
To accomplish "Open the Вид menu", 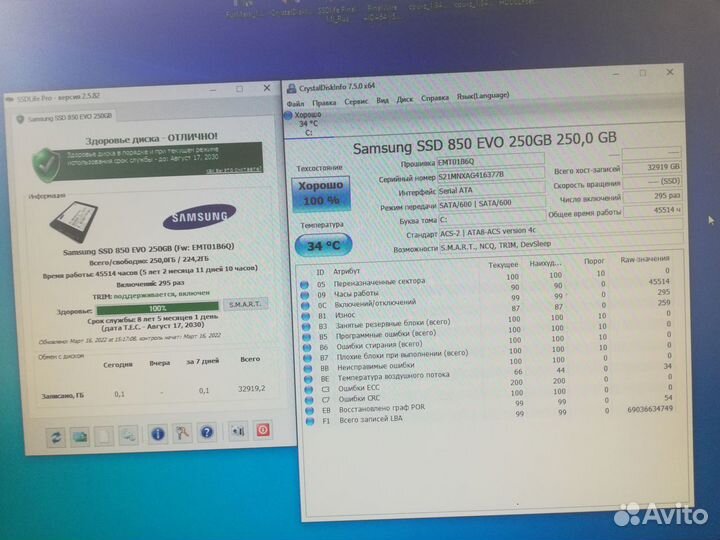I will click(382, 101).
